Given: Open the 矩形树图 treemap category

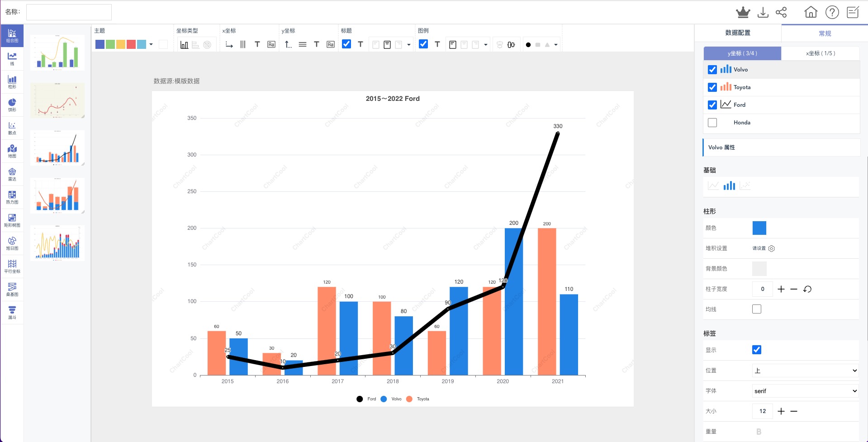Looking at the screenshot, I should [12, 220].
